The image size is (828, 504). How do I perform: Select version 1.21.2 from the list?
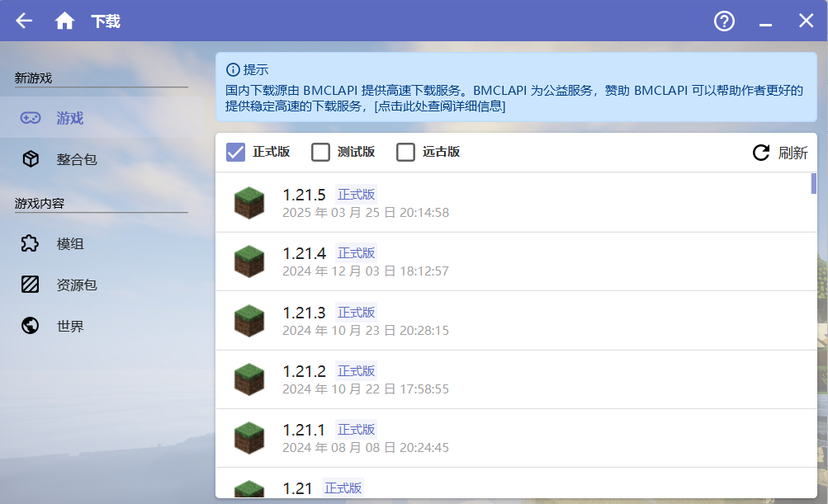[x=516, y=379]
